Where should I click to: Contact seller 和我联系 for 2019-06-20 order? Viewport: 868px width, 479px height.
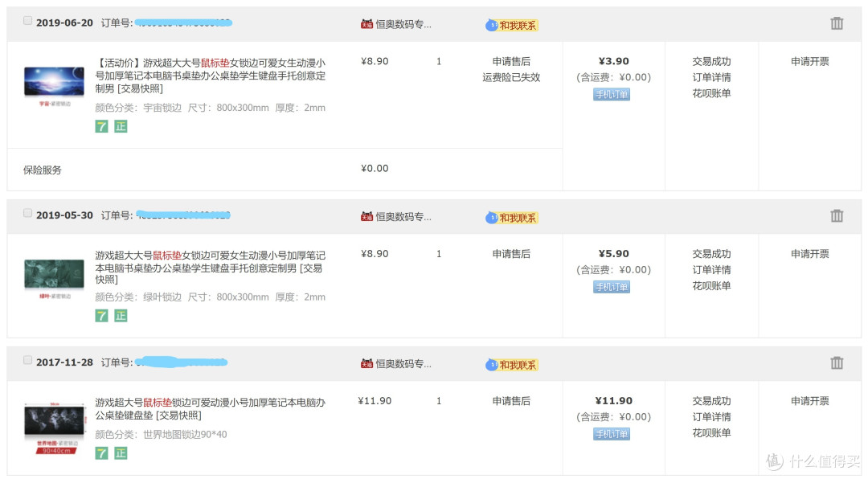pyautogui.click(x=512, y=25)
